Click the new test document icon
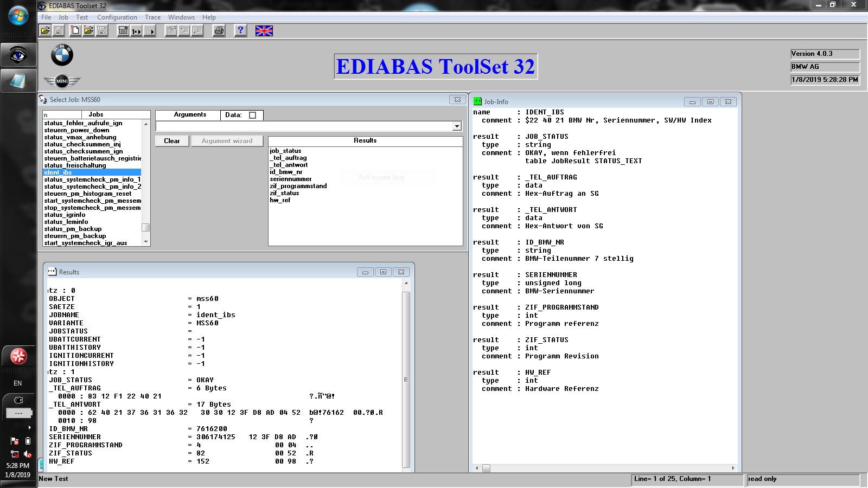This screenshot has width=868, height=488. [75, 31]
